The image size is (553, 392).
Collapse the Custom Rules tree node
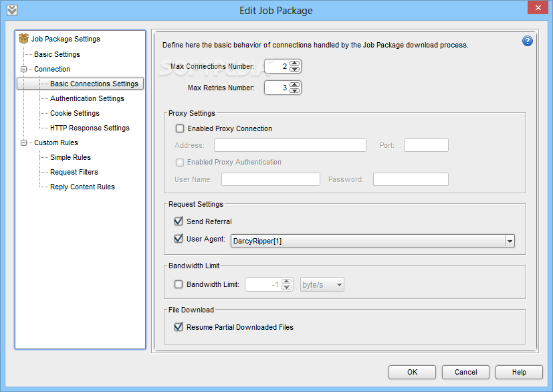point(23,142)
